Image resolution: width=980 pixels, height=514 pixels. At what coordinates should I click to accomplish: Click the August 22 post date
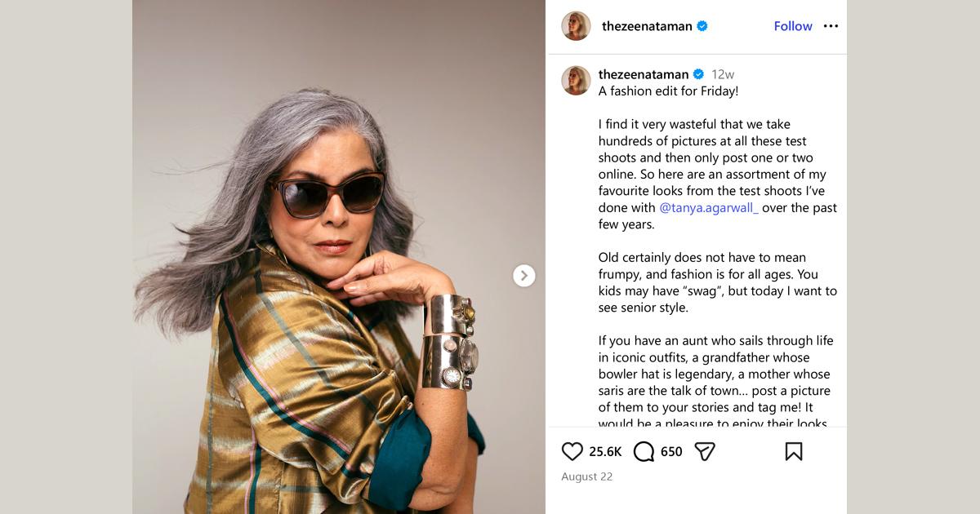point(586,476)
